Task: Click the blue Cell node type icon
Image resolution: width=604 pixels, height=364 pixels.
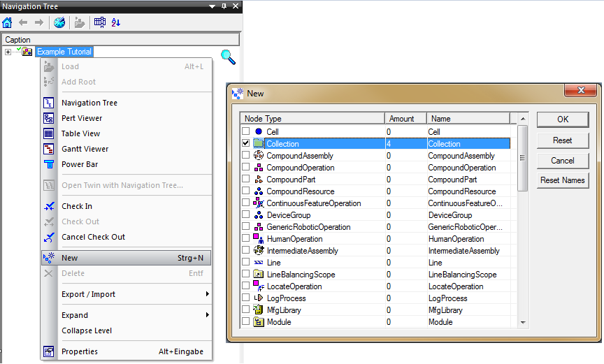Action: 259,131
